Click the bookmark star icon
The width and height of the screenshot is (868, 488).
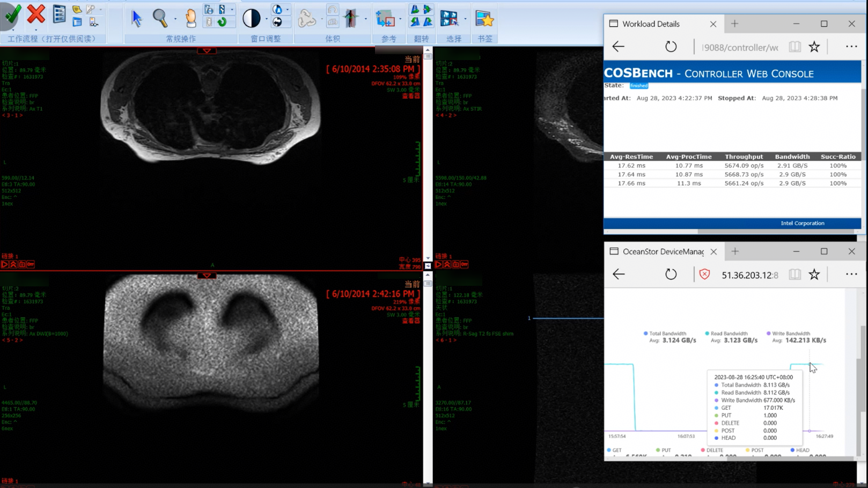click(484, 19)
